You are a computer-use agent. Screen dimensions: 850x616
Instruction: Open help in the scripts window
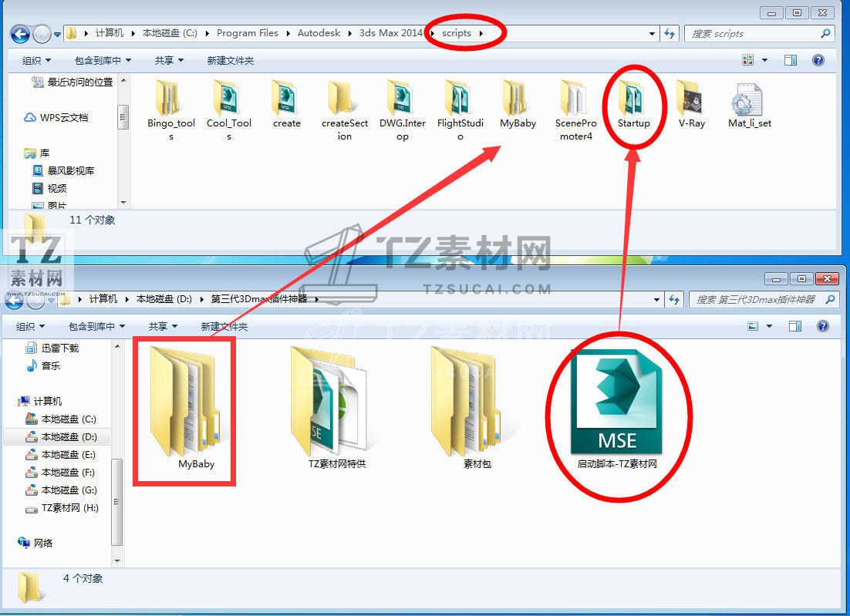[818, 60]
